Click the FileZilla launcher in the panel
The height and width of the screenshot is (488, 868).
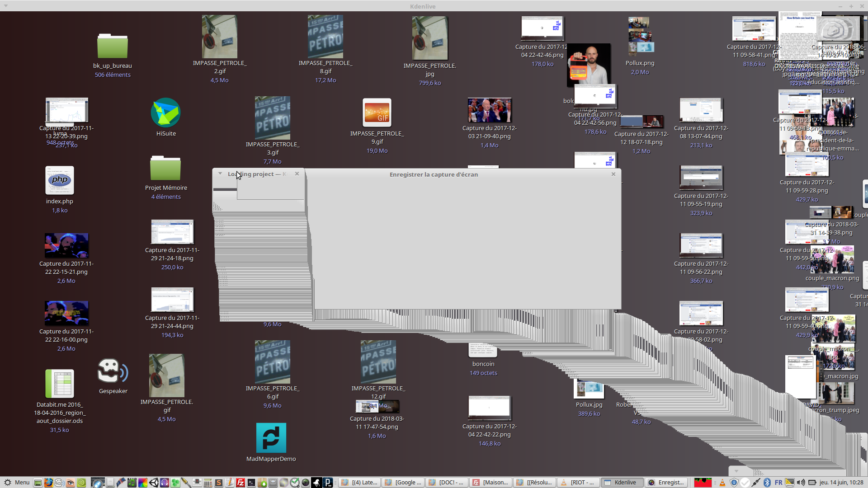click(241, 483)
